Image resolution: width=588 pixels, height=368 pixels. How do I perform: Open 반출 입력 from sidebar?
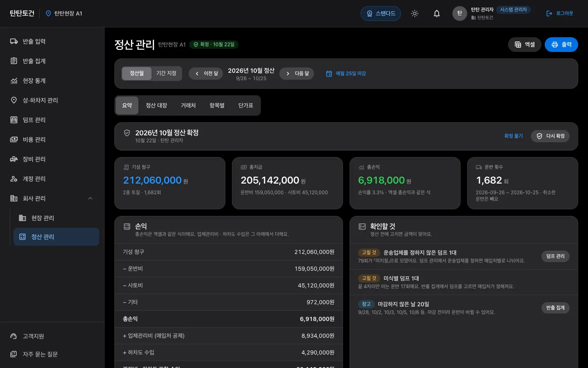[52, 41]
